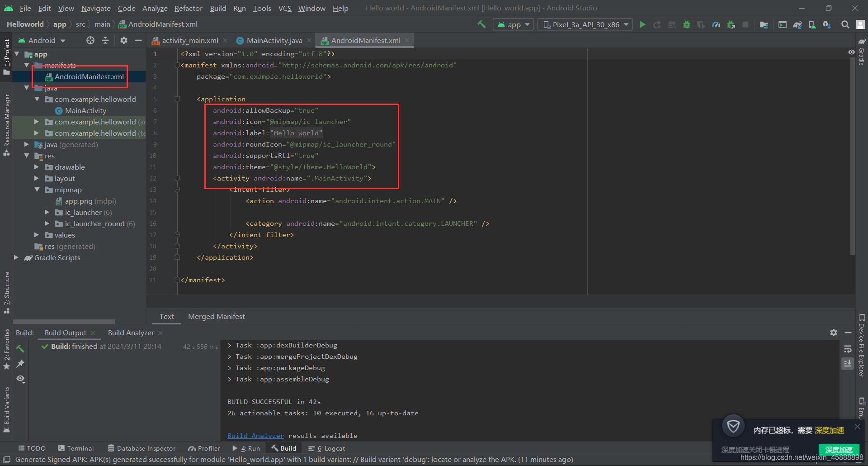Open the Profiler tool window button
The height and width of the screenshot is (466, 868).
204,448
